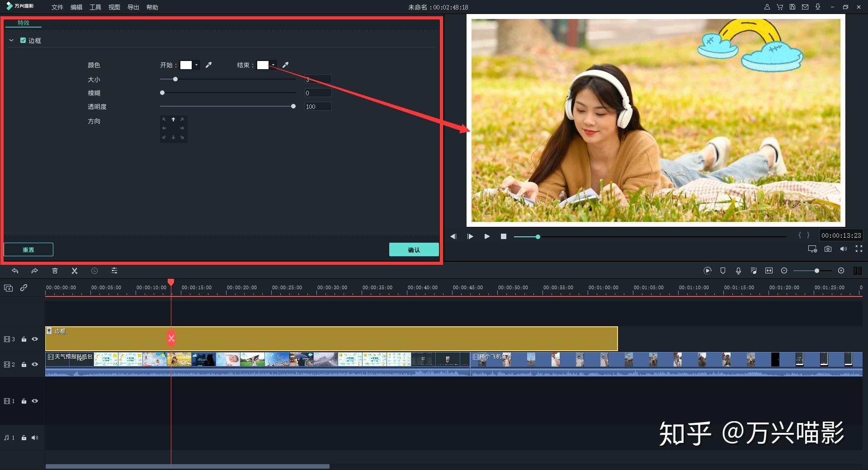This screenshot has height=470, width=868.
Task: Open the audio mixer icon near timeline tools
Action: (753, 271)
